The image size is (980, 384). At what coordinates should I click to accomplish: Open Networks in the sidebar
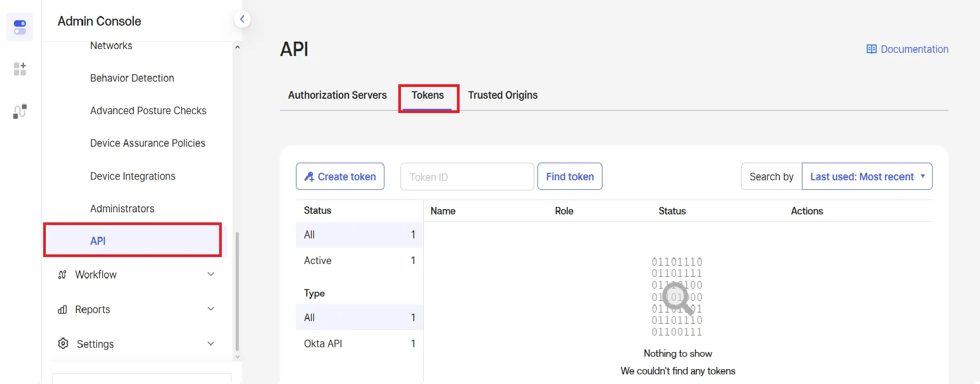pyautogui.click(x=111, y=46)
